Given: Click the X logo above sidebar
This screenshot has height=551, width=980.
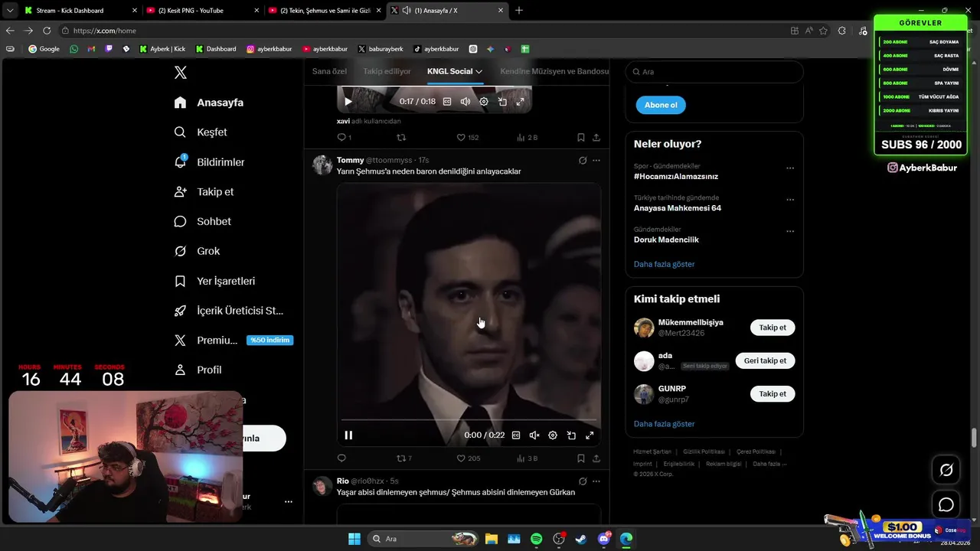Looking at the screenshot, I should (180, 73).
